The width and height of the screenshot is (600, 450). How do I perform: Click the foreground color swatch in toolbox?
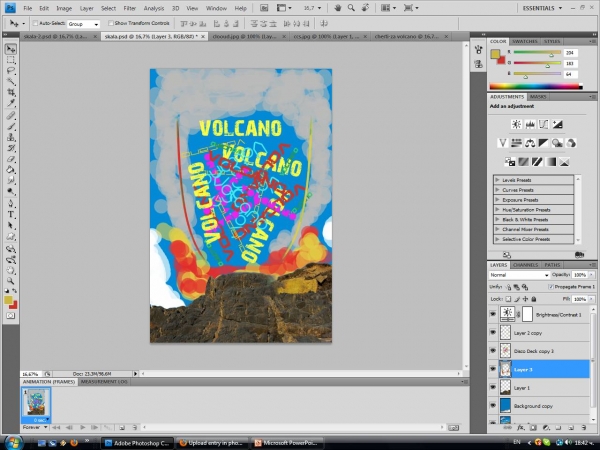point(8,300)
